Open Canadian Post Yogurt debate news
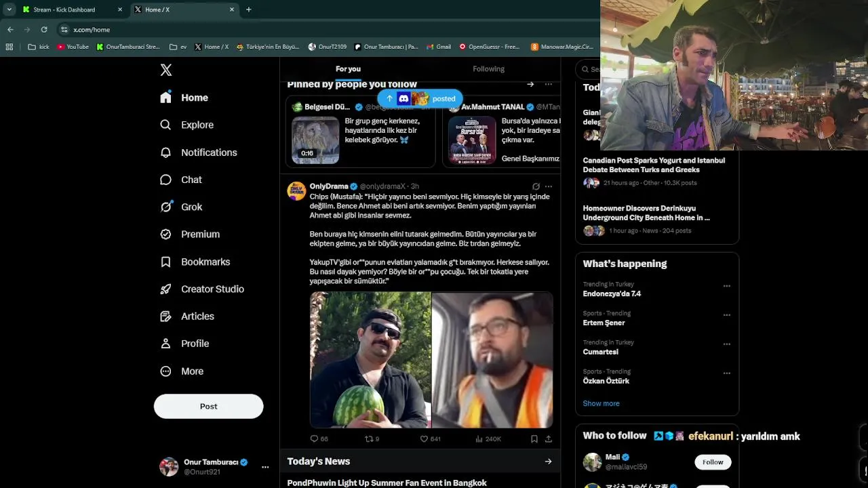 [x=654, y=165]
